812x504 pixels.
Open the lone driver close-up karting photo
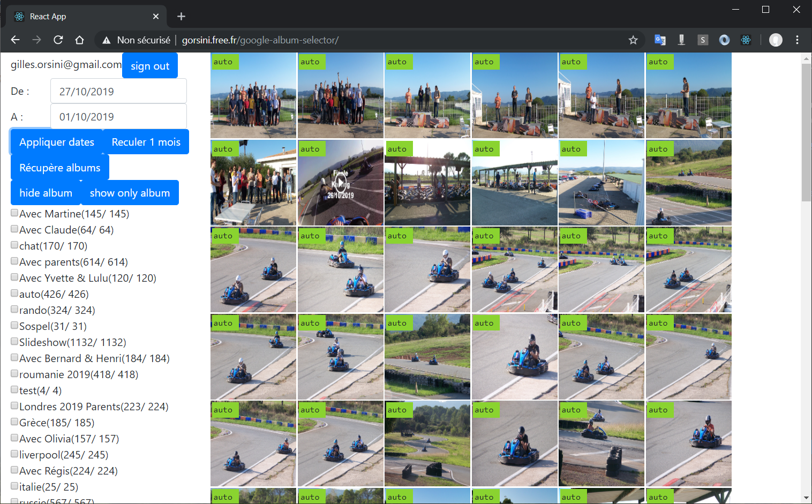point(515,357)
